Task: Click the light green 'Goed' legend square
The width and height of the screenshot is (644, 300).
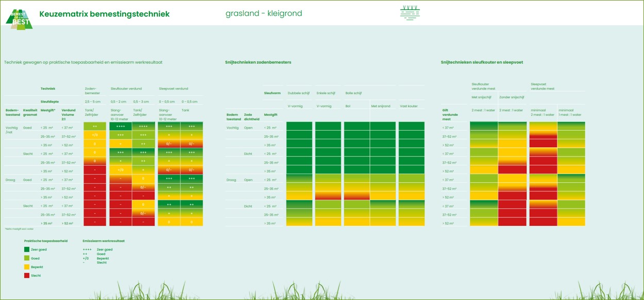Action: pos(27,258)
